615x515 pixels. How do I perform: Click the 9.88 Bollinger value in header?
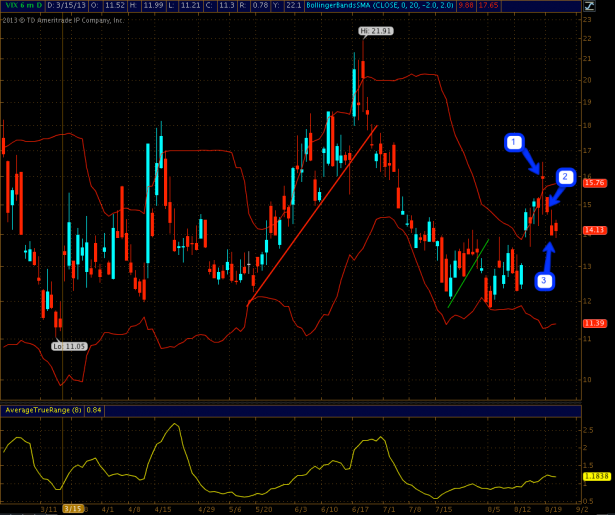click(466, 5)
